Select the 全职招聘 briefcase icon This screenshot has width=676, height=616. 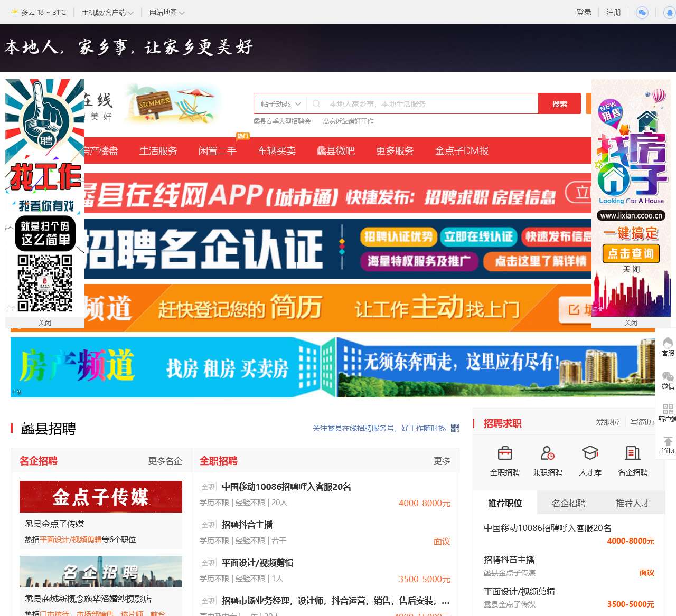click(x=504, y=453)
